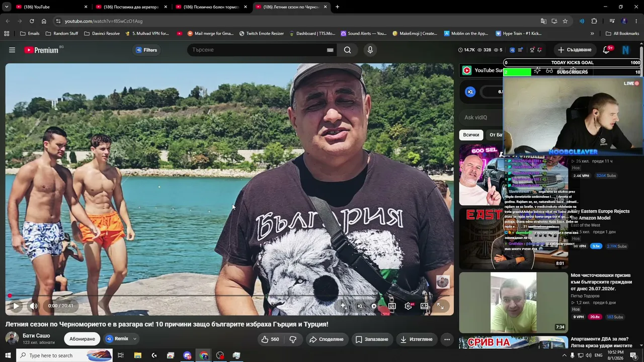Expand the tab search dropdown arrow

click(7, 7)
